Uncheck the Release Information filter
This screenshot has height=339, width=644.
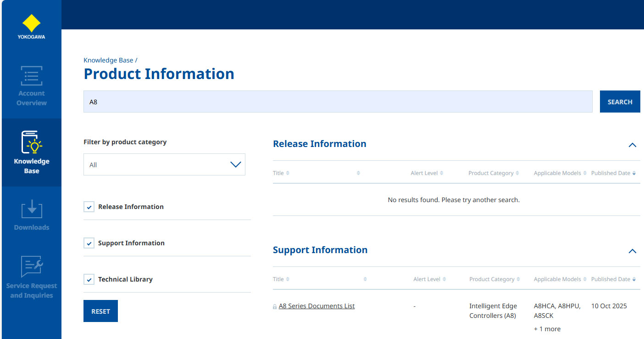point(89,207)
